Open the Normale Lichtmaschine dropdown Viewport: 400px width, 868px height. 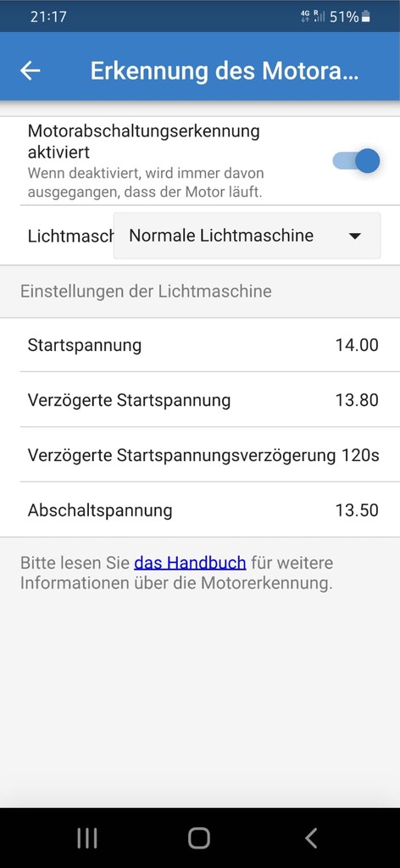247,236
